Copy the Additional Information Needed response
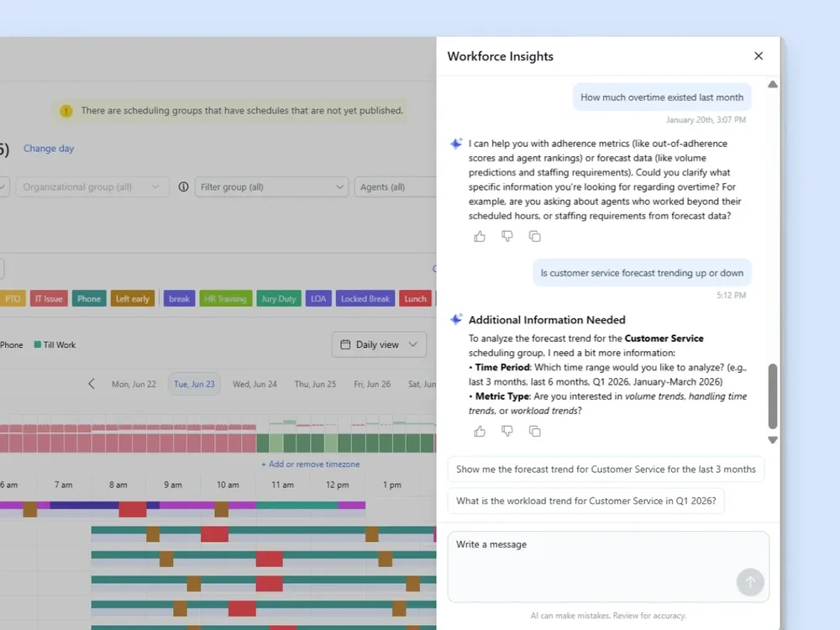The height and width of the screenshot is (630, 840). click(534, 431)
